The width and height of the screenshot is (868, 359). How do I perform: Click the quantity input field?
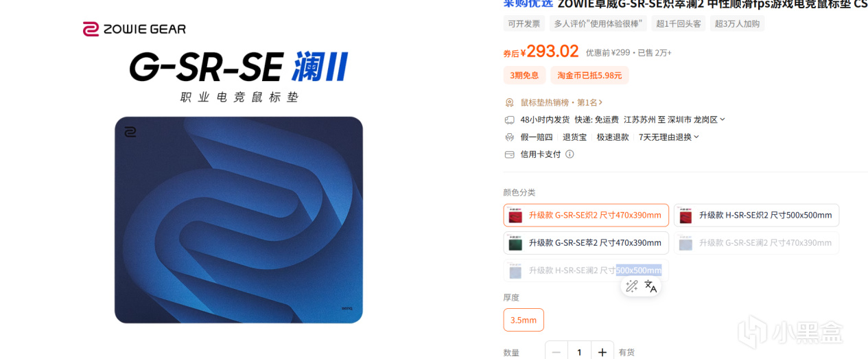(580, 351)
